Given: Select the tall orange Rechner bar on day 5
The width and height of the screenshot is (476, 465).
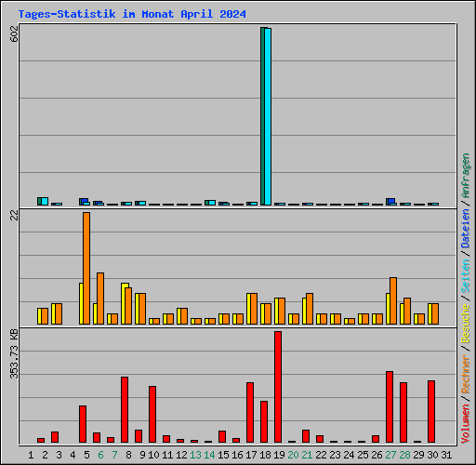Looking at the screenshot, I should click(86, 269).
